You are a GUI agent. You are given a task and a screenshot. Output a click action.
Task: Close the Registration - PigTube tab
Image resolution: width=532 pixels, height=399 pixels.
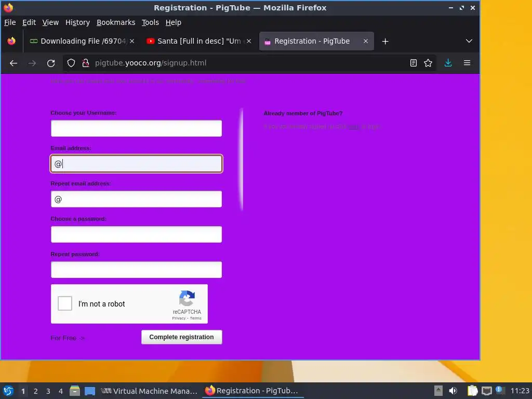tap(366, 41)
